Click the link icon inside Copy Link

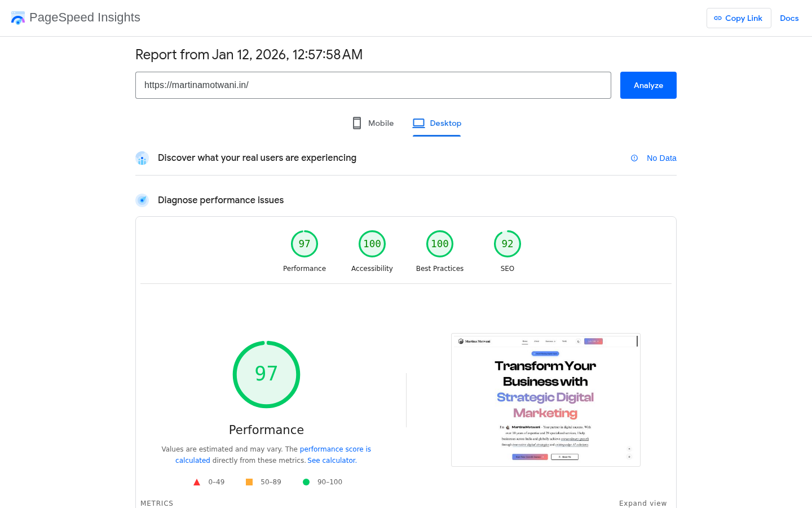(718, 18)
